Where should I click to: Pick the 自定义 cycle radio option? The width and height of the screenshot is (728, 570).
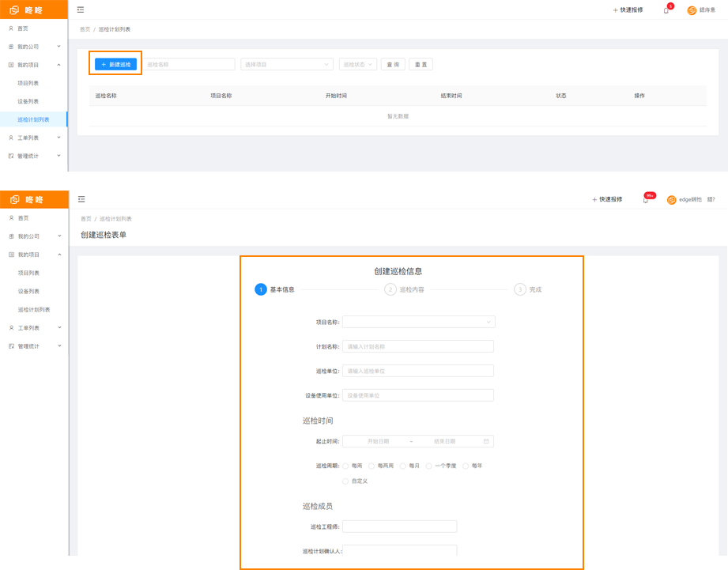(x=346, y=481)
